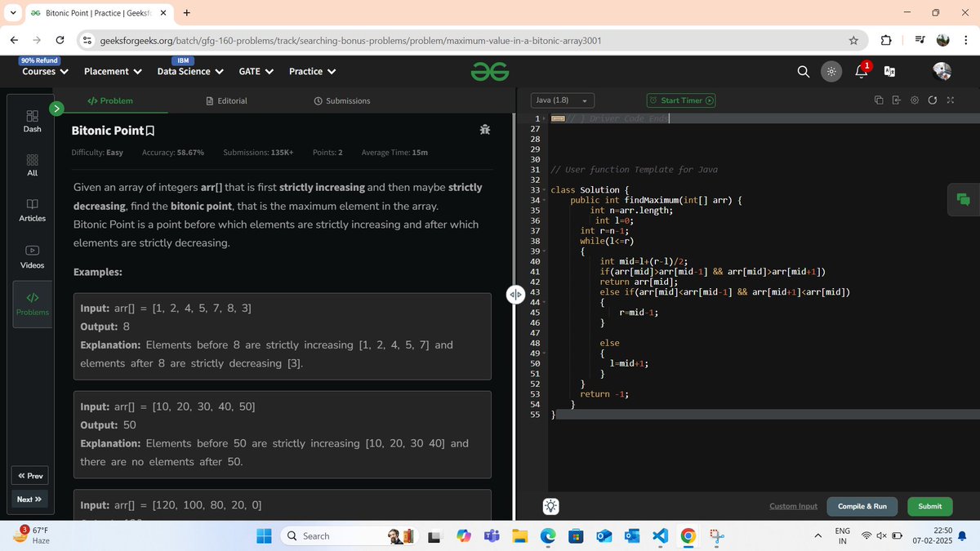980x551 pixels.
Task: Collapse the code fold at line 33
Action: point(545,190)
